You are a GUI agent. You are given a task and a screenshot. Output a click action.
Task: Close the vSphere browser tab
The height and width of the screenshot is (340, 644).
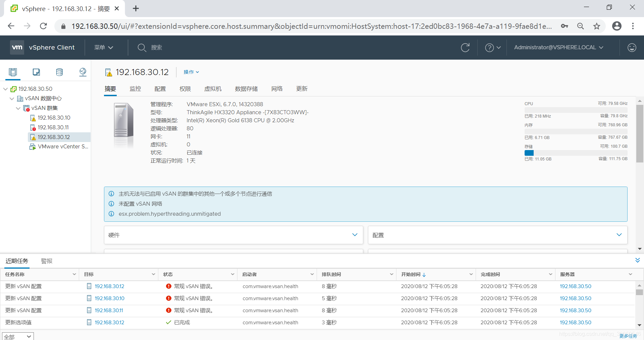pyautogui.click(x=117, y=8)
